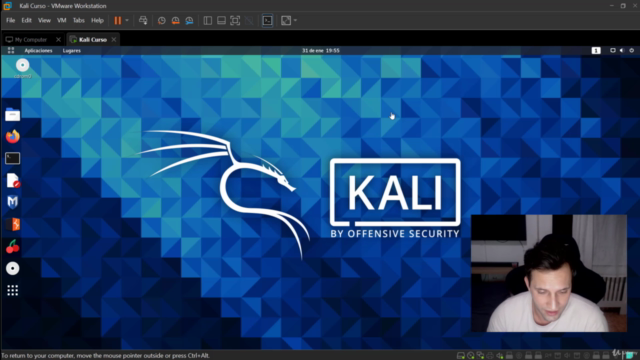Revert the VM to its snapshot
640x360 pixels.
coord(176,20)
